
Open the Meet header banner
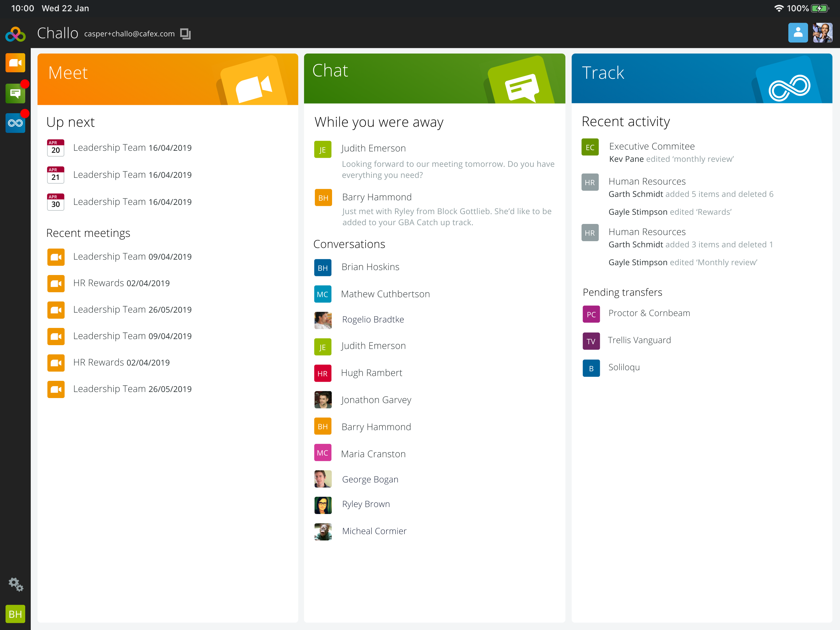[168, 79]
